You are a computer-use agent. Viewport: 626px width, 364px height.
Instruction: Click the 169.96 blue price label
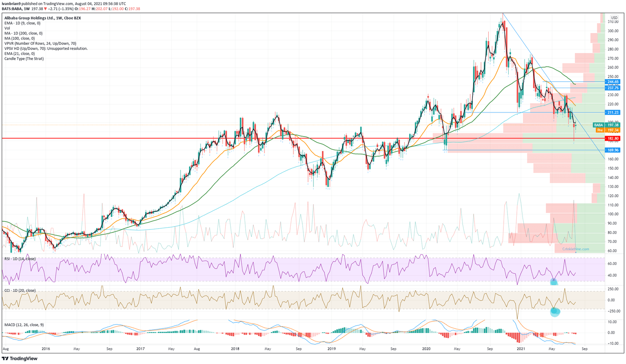coord(613,150)
